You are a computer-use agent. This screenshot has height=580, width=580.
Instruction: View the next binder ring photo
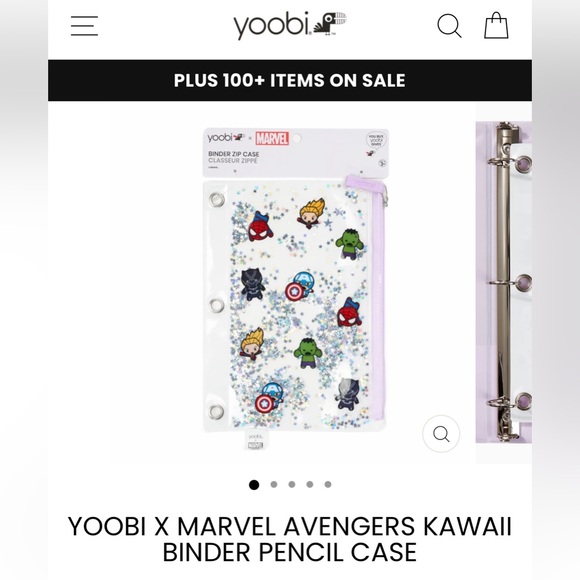tap(504, 282)
